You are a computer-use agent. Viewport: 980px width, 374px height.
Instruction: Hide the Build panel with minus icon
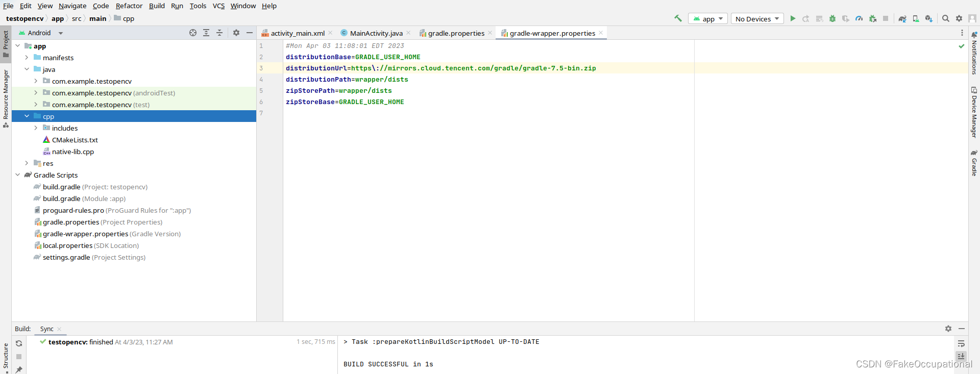tap(962, 329)
